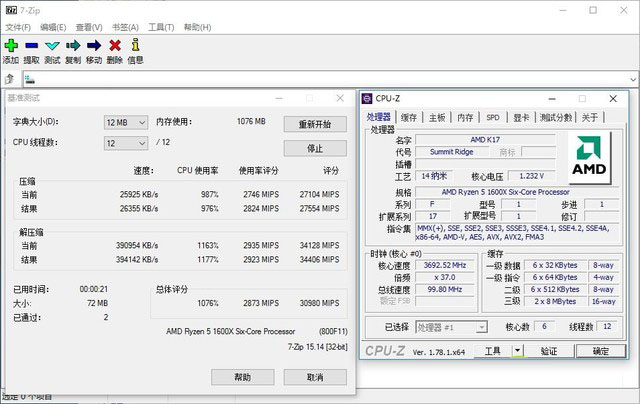Maximize the 7-Zip main window
The image size is (640, 404).
click(x=593, y=10)
